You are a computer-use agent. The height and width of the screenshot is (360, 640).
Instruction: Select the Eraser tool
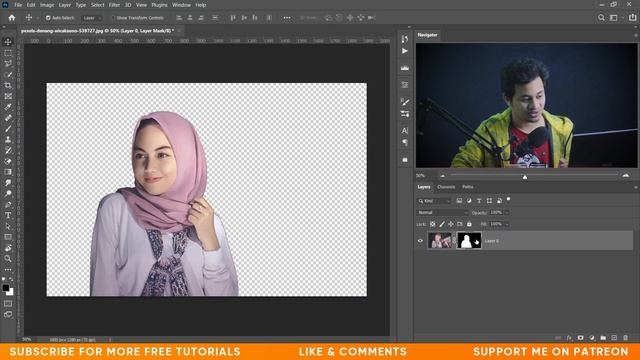[x=8, y=161]
